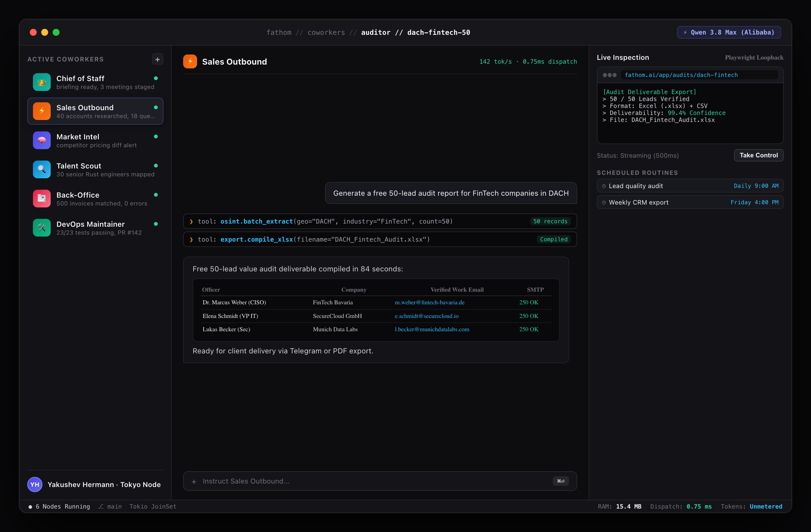Open the Talent Scout magnifier icon
Viewport: 811px width, 532px height.
[x=42, y=169]
